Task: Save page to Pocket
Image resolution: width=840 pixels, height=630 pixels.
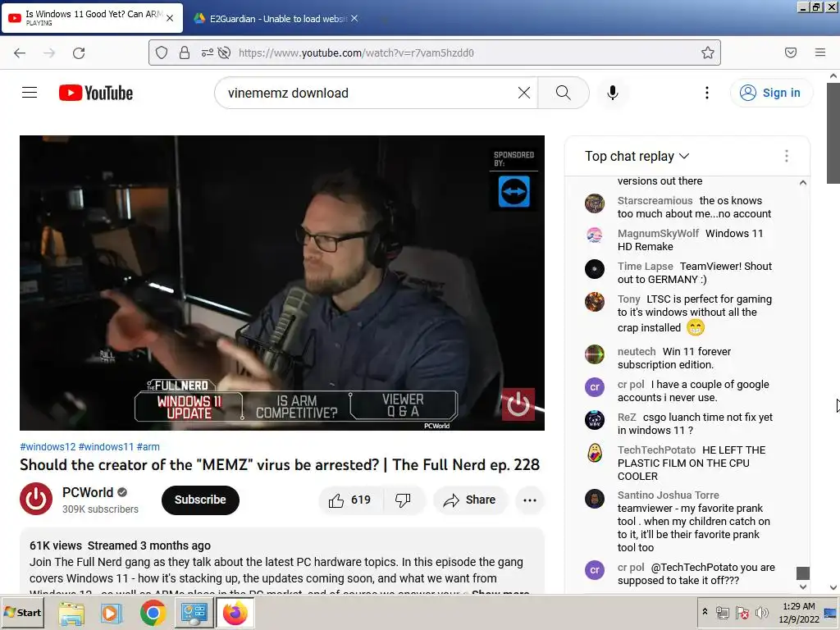Action: 791,52
